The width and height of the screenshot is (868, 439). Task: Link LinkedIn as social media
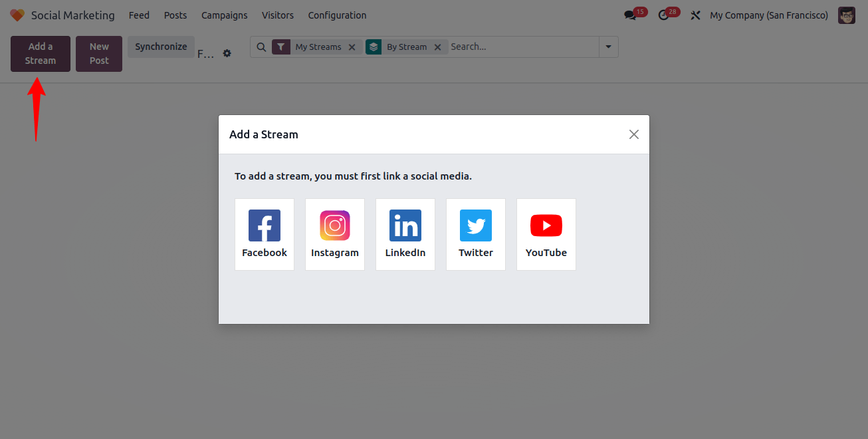405,234
